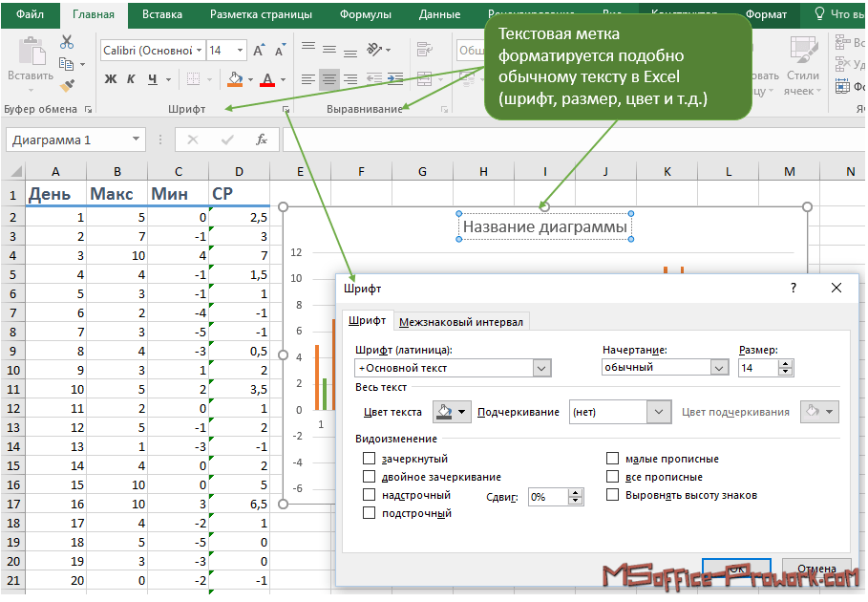Click the fill color bucket swatch
Screen dimensions: 868x602
(x=235, y=79)
